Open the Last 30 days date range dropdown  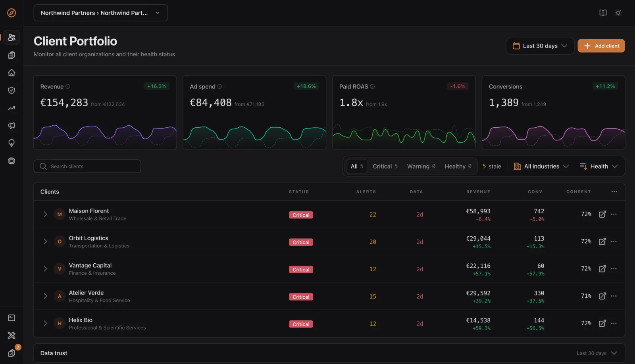point(540,46)
